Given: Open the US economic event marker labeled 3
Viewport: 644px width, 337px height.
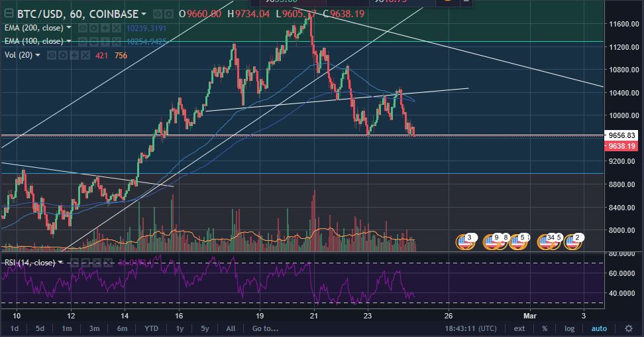Looking at the screenshot, I should pyautogui.click(x=465, y=241).
